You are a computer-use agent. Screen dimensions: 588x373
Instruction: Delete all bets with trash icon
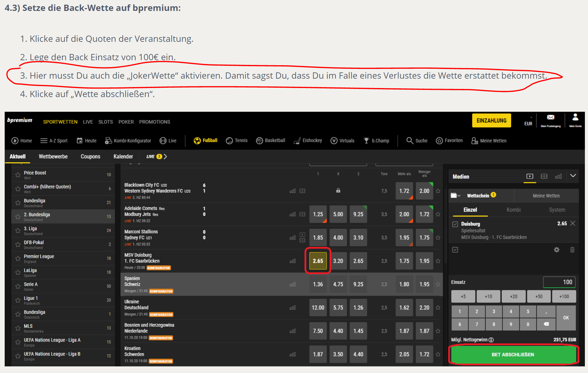tap(572, 250)
